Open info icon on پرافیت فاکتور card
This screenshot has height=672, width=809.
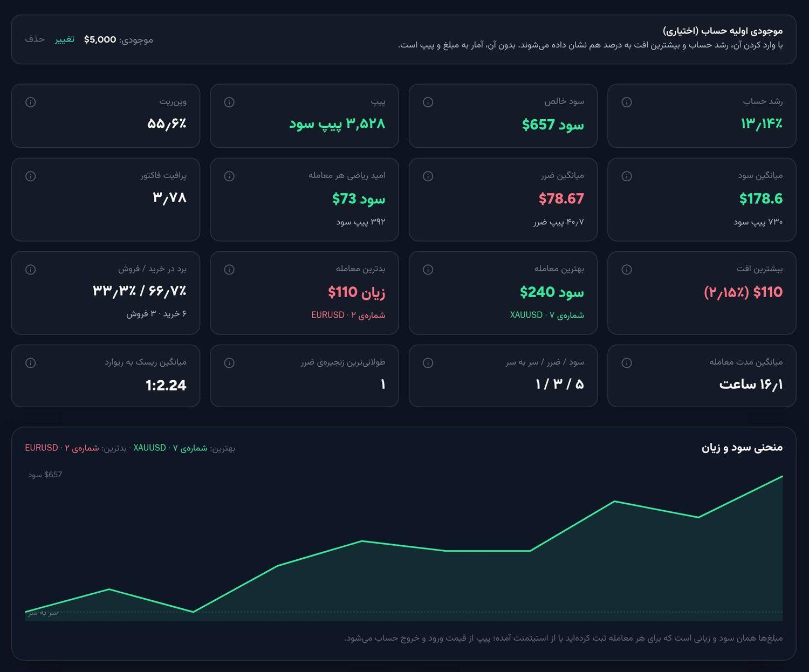[x=31, y=176]
